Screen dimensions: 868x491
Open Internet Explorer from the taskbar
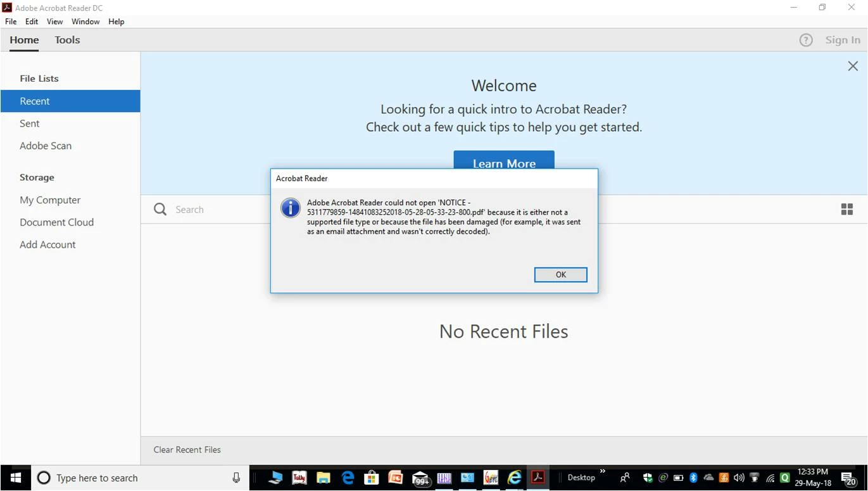pyautogui.click(x=515, y=478)
